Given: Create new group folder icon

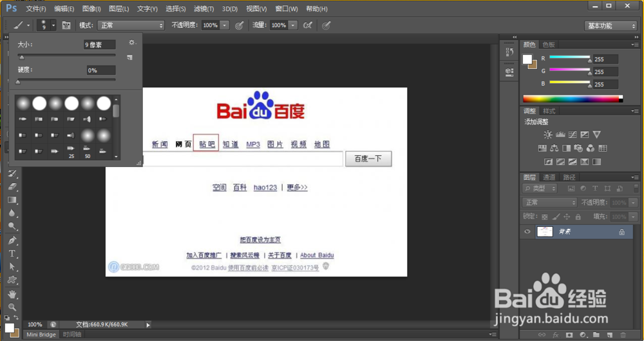Looking at the screenshot, I should [x=596, y=335].
